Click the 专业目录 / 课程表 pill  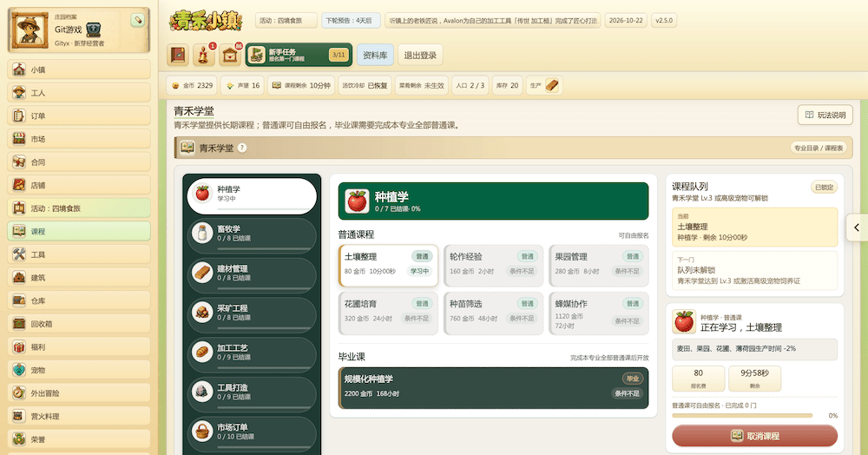[819, 148]
